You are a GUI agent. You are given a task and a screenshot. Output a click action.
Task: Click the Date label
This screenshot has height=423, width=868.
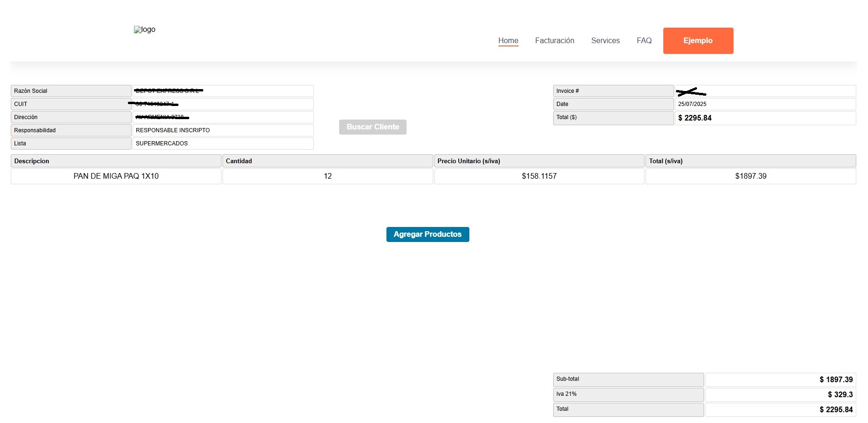pos(614,104)
